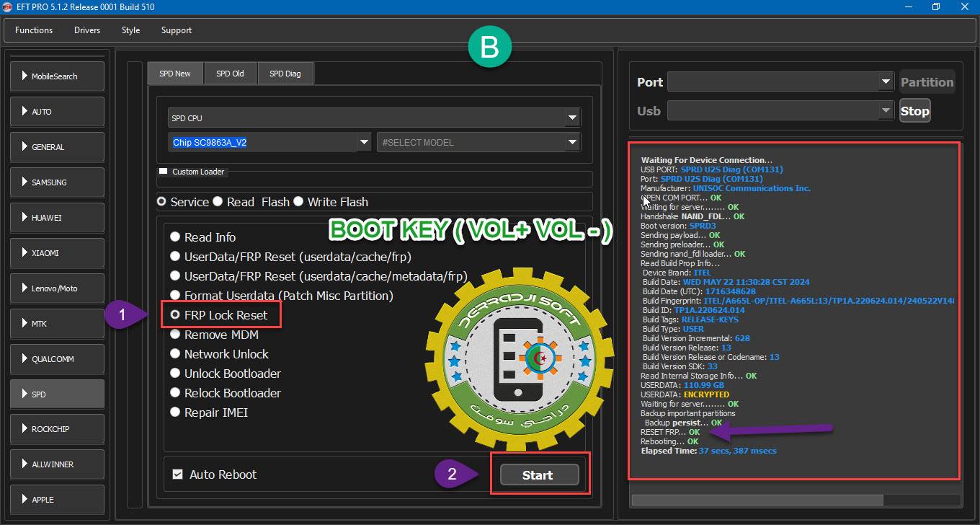Viewport: 980px width, 525px height.
Task: Click the Elapsed Time log entry
Action: 709,451
